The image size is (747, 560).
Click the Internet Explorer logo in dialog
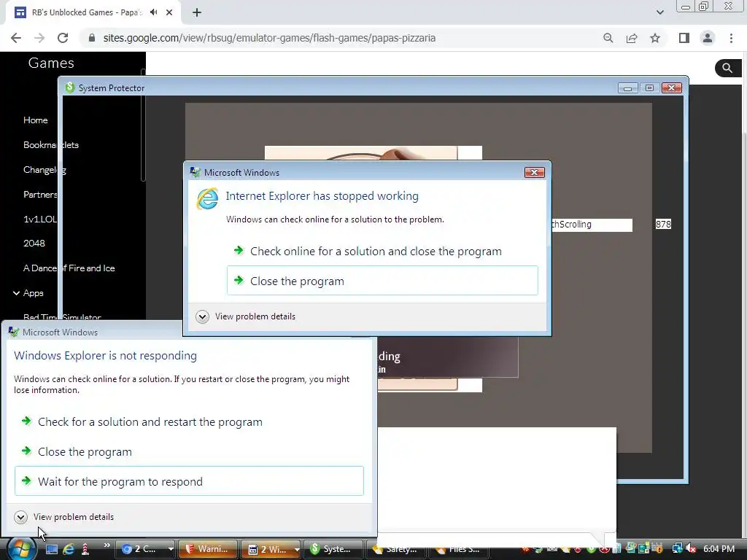[x=208, y=198]
